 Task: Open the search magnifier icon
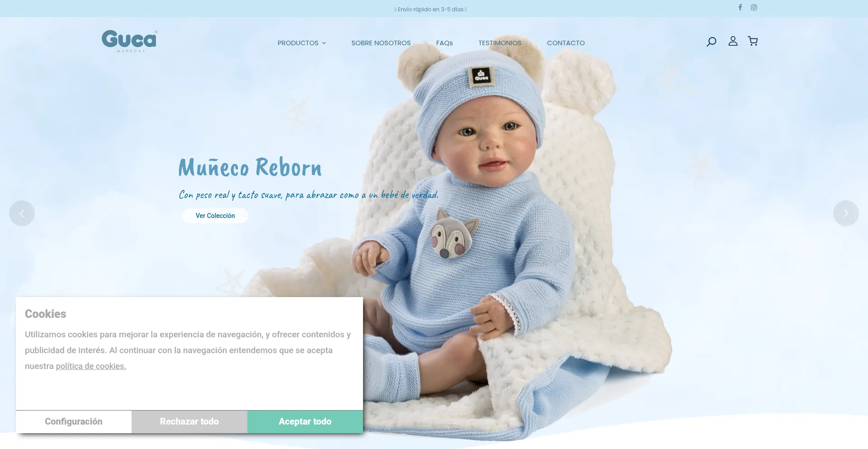(711, 42)
